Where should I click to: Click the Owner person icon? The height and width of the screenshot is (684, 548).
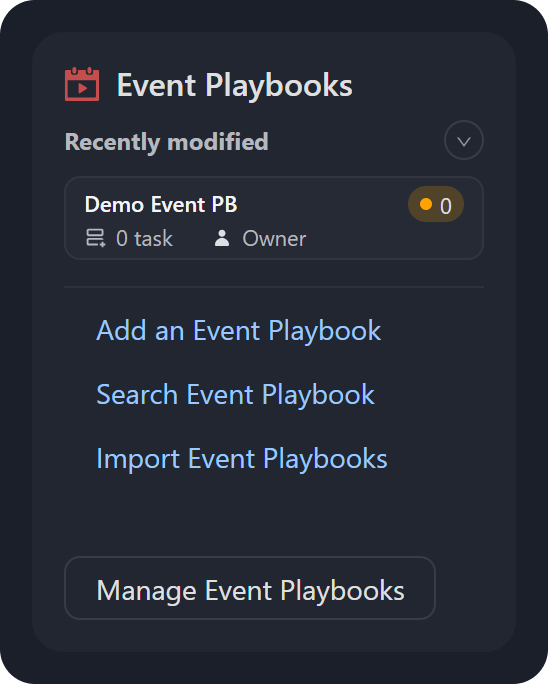(x=222, y=238)
